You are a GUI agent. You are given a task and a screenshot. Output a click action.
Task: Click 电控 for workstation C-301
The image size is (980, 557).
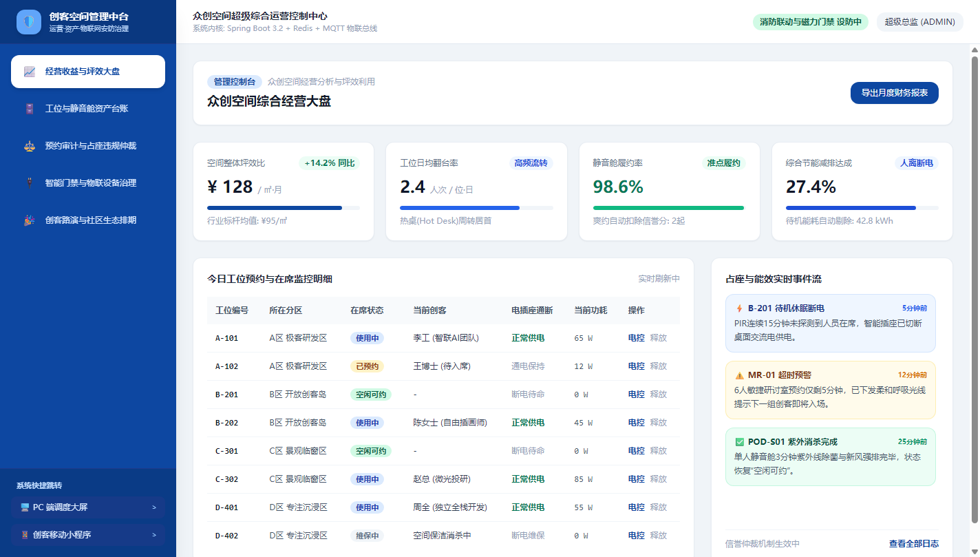[x=637, y=451]
